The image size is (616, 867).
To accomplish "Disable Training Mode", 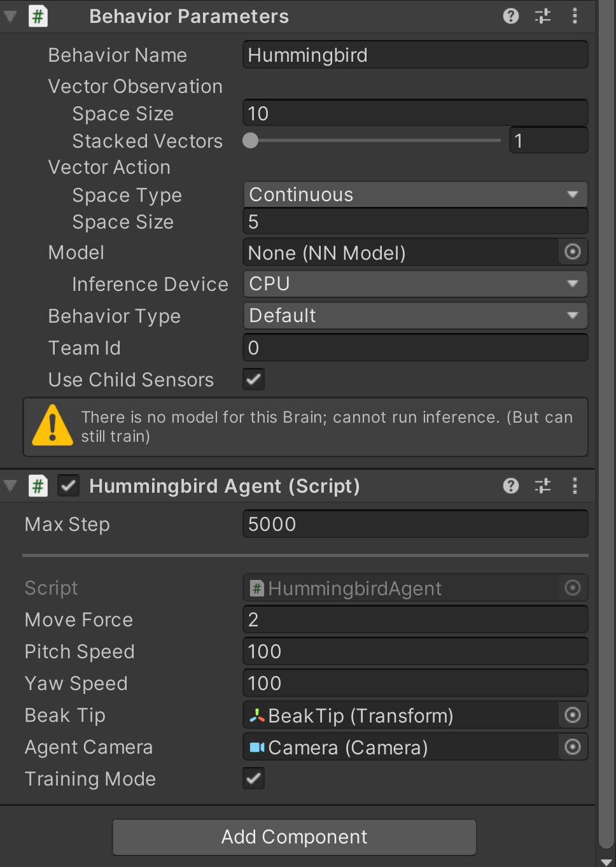I will 253,778.
